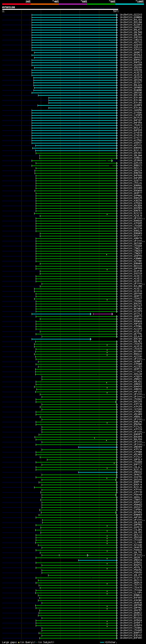
Task: Select the UniRef100_A7PTC8 label
Action: (x=131, y=50)
